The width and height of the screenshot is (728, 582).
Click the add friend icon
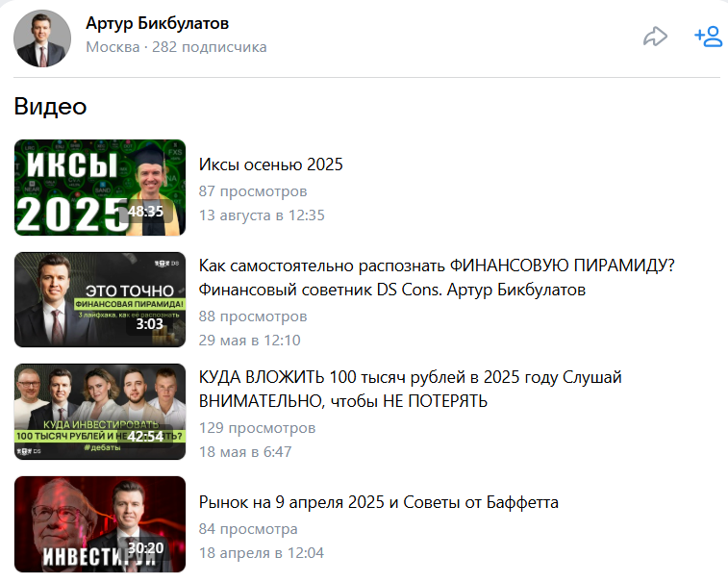pyautogui.click(x=708, y=38)
